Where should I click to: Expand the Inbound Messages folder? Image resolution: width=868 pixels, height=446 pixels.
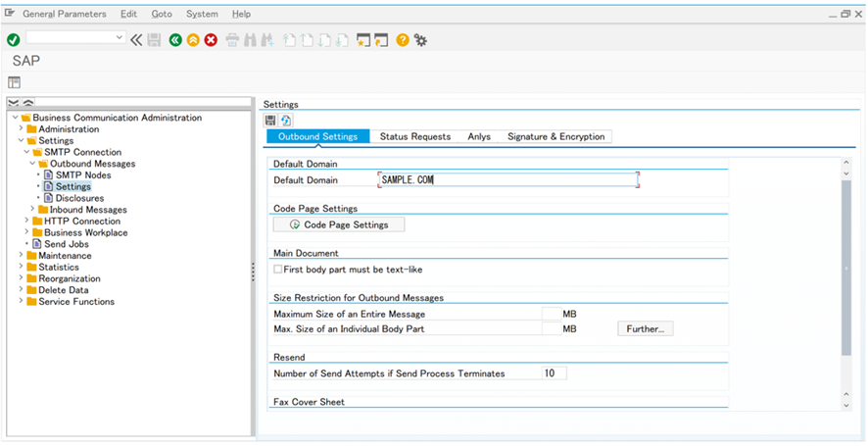click(32, 209)
